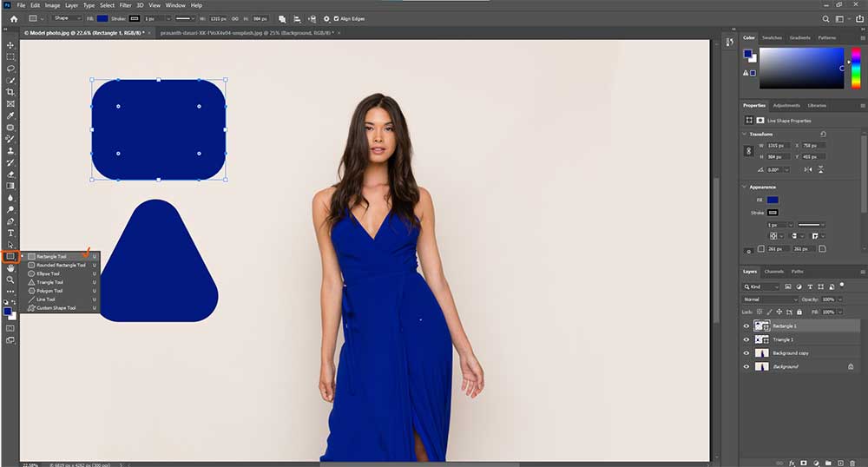
Task: Open the Window menu
Action: click(x=175, y=5)
